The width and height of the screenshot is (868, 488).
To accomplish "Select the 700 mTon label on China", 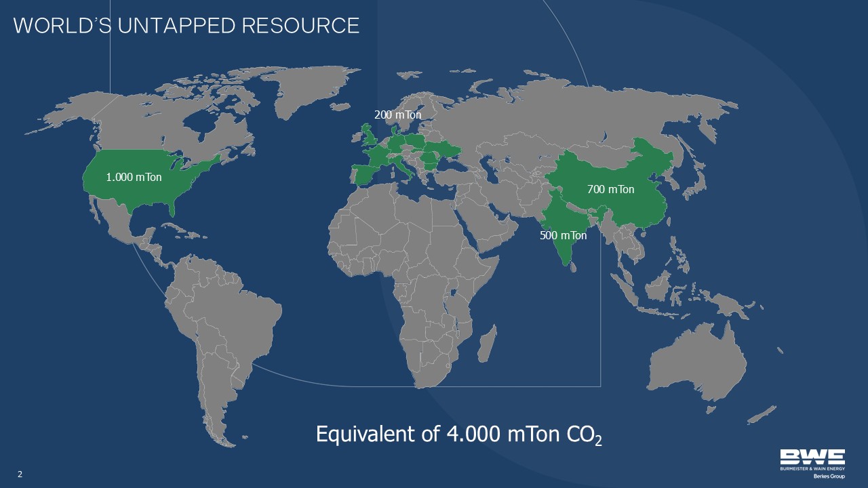I will click(611, 189).
